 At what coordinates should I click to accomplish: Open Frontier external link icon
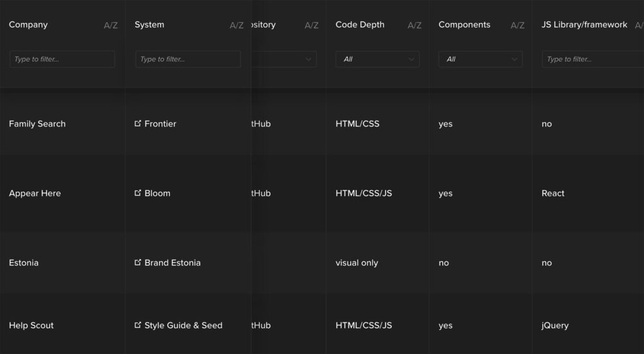(138, 123)
